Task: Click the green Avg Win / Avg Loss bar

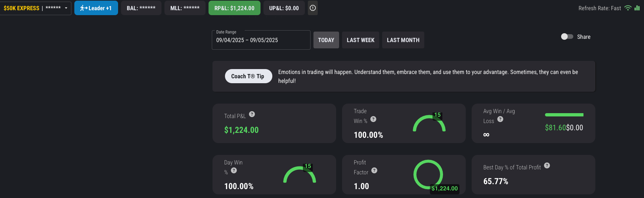Action: point(564,115)
